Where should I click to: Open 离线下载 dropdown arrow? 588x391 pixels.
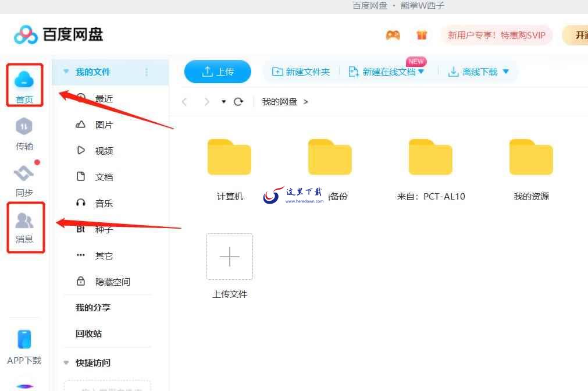click(506, 72)
